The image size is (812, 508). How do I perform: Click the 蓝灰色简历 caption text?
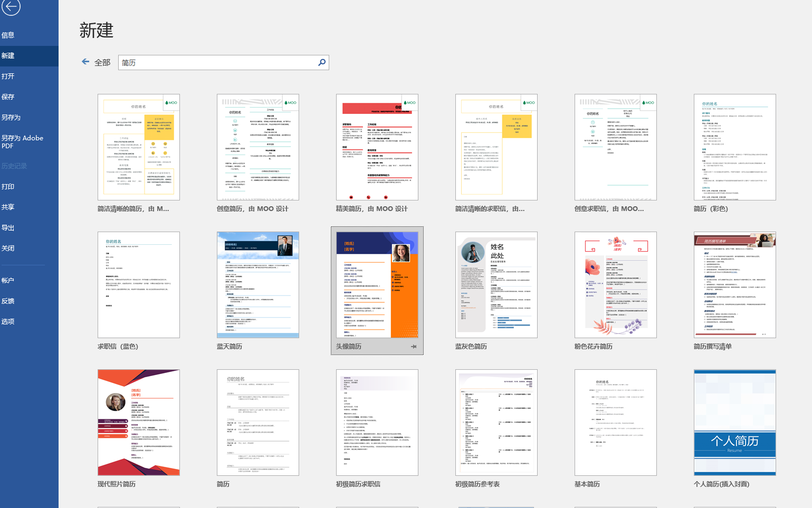pos(471,347)
